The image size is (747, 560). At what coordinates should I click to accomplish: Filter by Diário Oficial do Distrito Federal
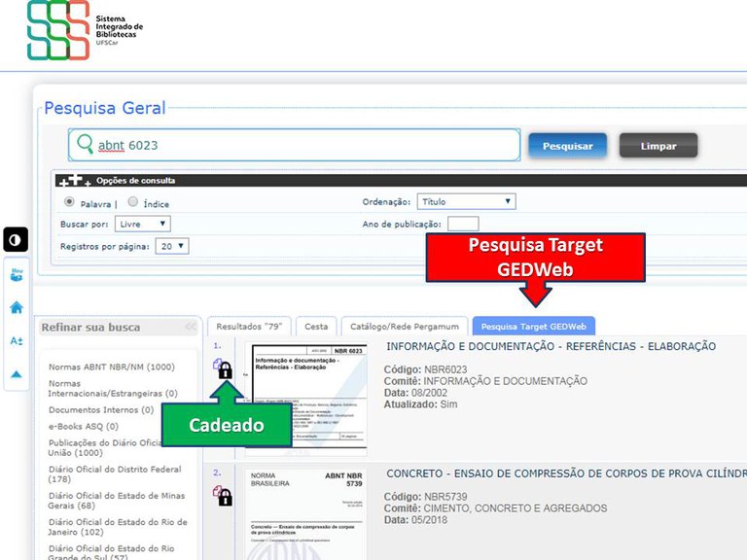[115, 474]
